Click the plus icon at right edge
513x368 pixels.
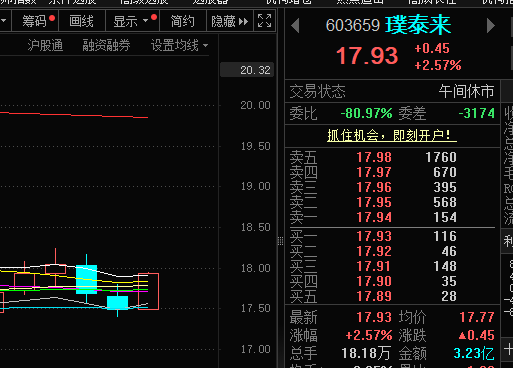(508, 349)
